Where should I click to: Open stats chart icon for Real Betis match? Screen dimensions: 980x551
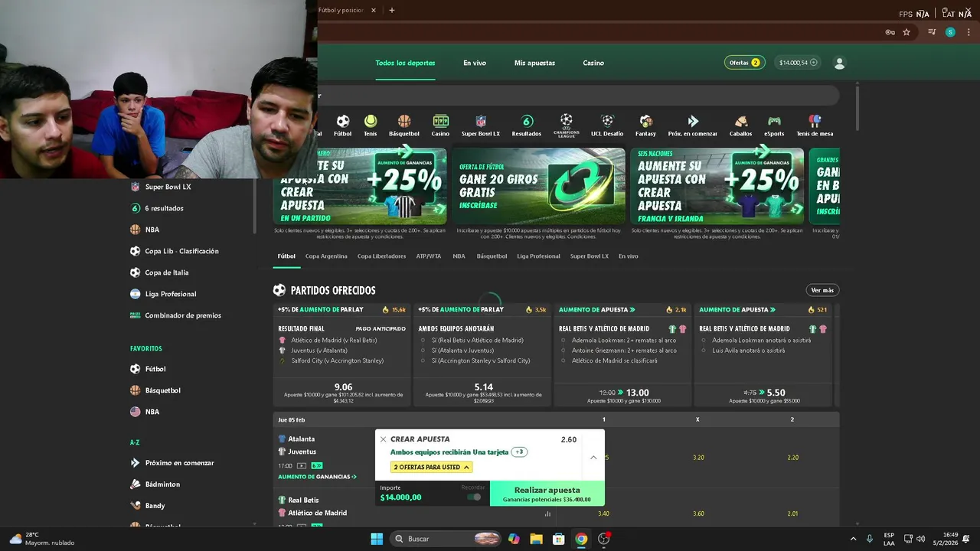547,514
